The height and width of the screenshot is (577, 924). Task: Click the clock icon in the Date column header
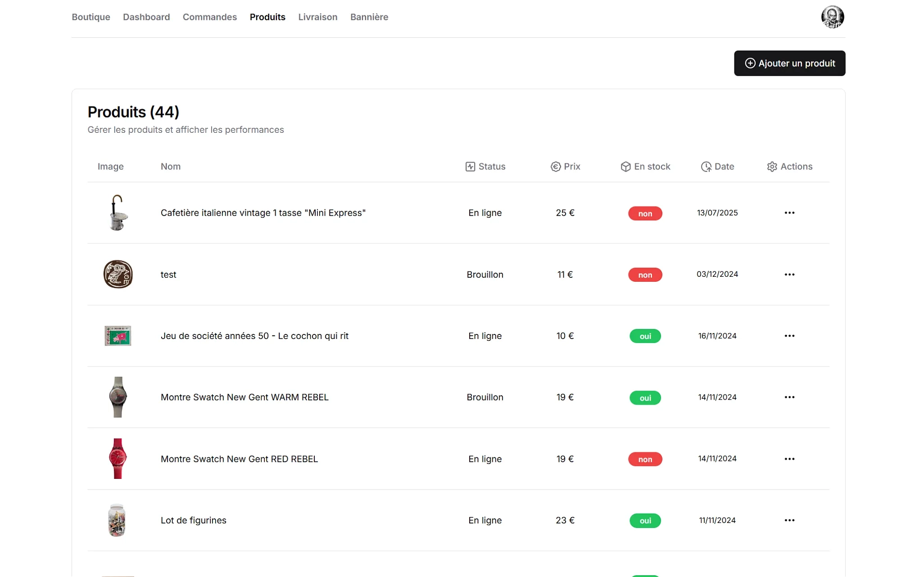(706, 166)
